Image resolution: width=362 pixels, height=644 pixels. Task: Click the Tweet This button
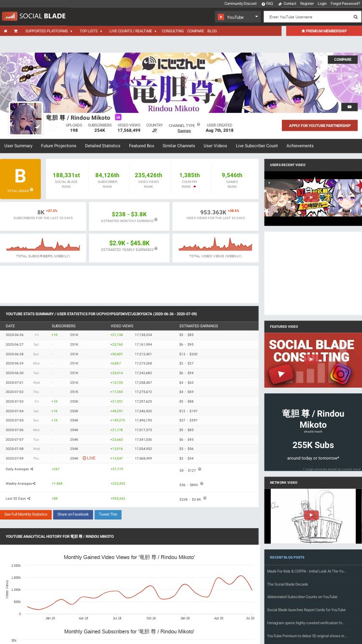pos(108,515)
